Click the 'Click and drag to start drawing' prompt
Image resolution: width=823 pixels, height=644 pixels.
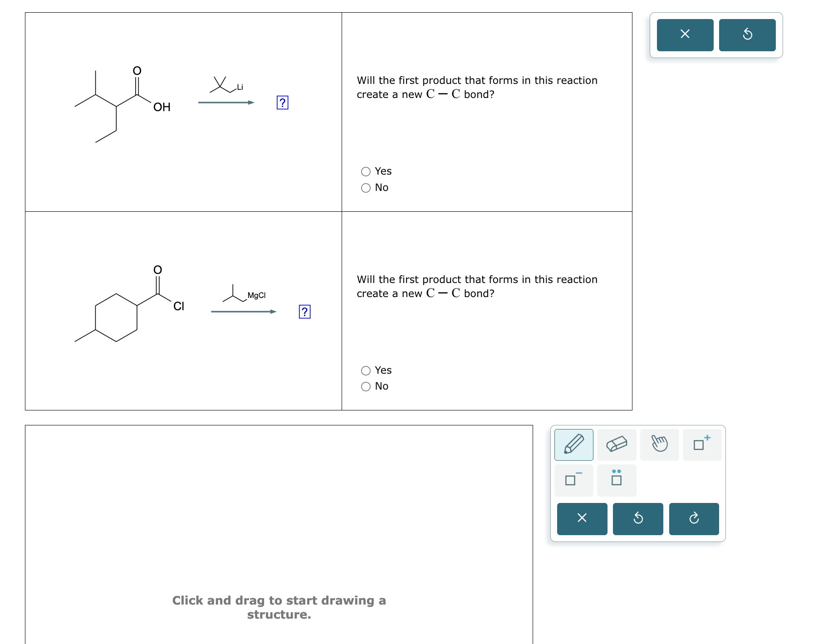pyautogui.click(x=279, y=607)
